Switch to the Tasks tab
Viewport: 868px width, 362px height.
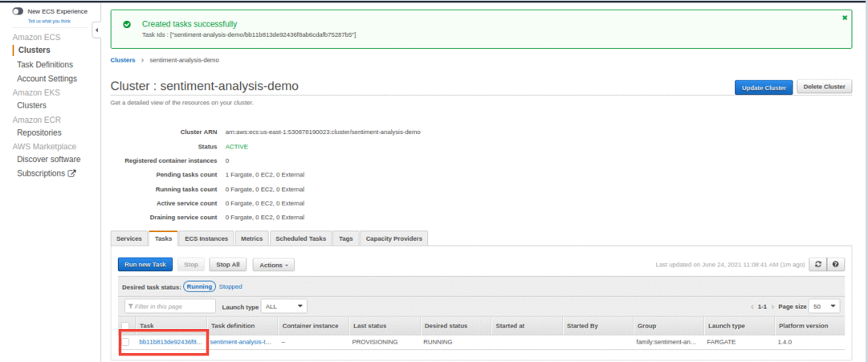pyautogui.click(x=163, y=238)
